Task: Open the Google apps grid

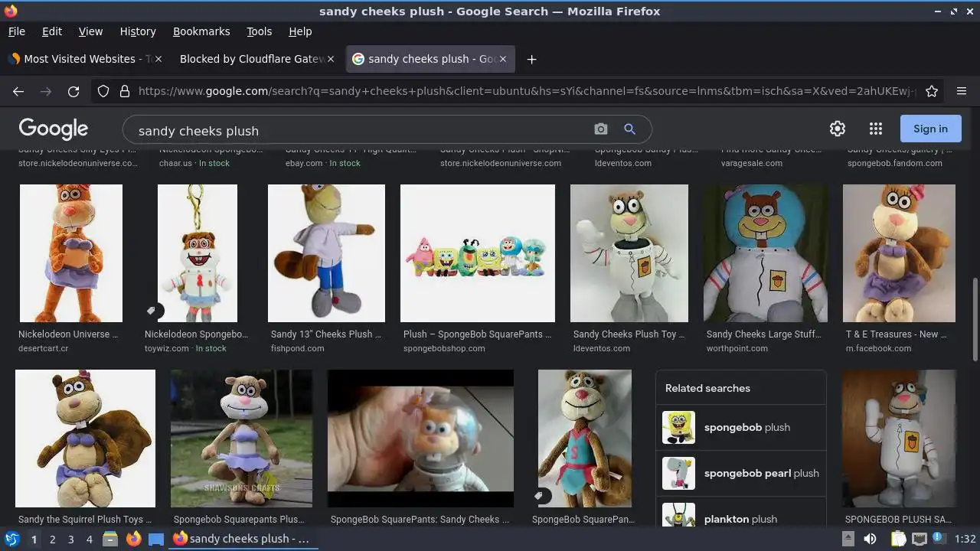Action: (876, 129)
